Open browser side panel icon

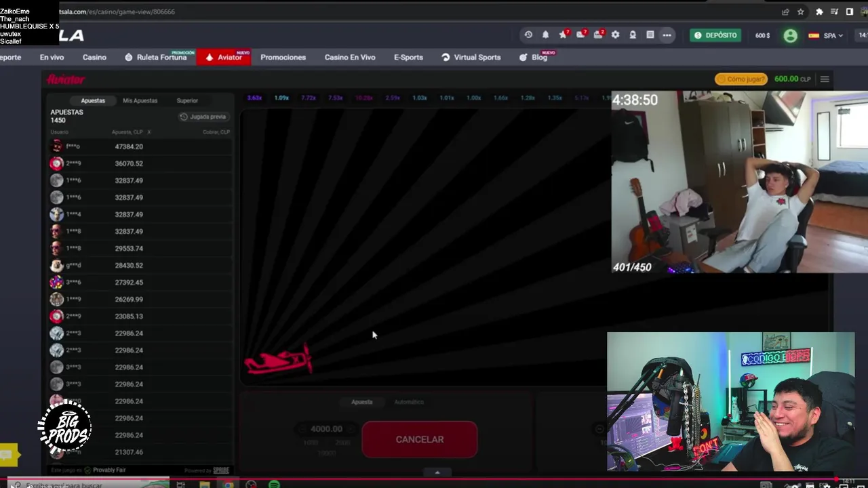pos(849,12)
